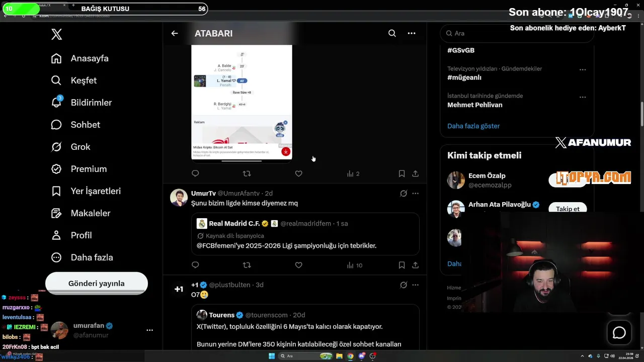This screenshot has width=644, height=362.
Task: Open Profil page
Action: click(x=71, y=235)
